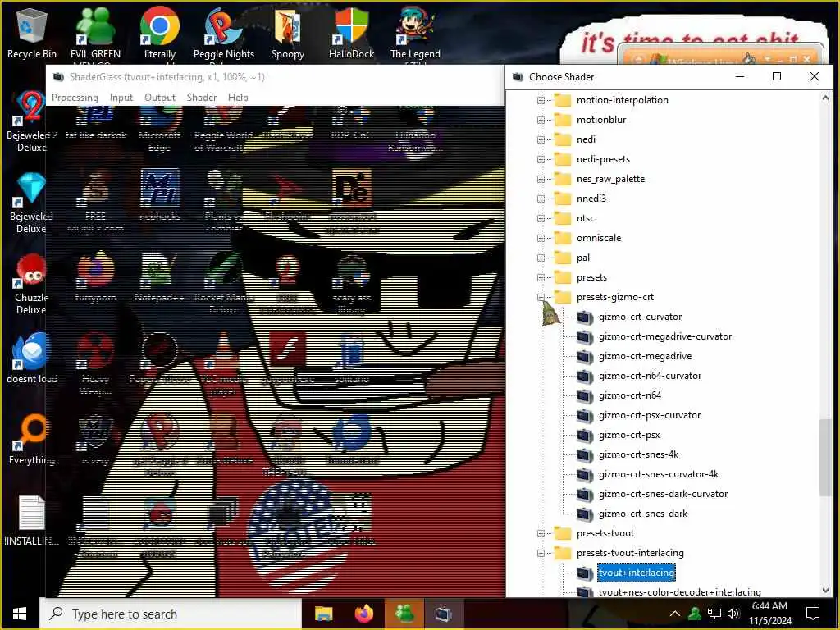
Task: Switch to the green messenger taskbar app
Action: (404, 614)
